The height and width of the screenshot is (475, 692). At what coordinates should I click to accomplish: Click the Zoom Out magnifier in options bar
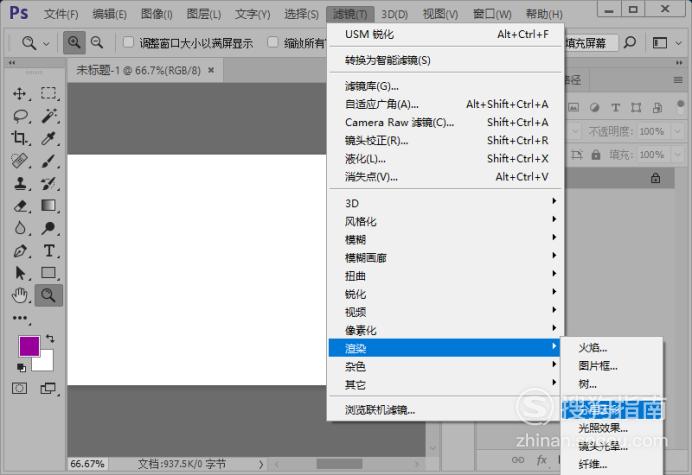[x=97, y=42]
